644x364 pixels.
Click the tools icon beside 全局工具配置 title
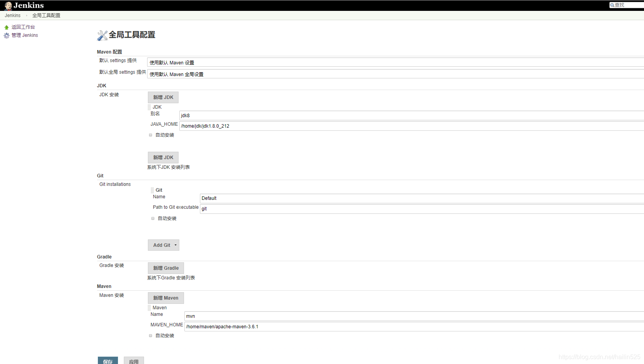pos(102,35)
